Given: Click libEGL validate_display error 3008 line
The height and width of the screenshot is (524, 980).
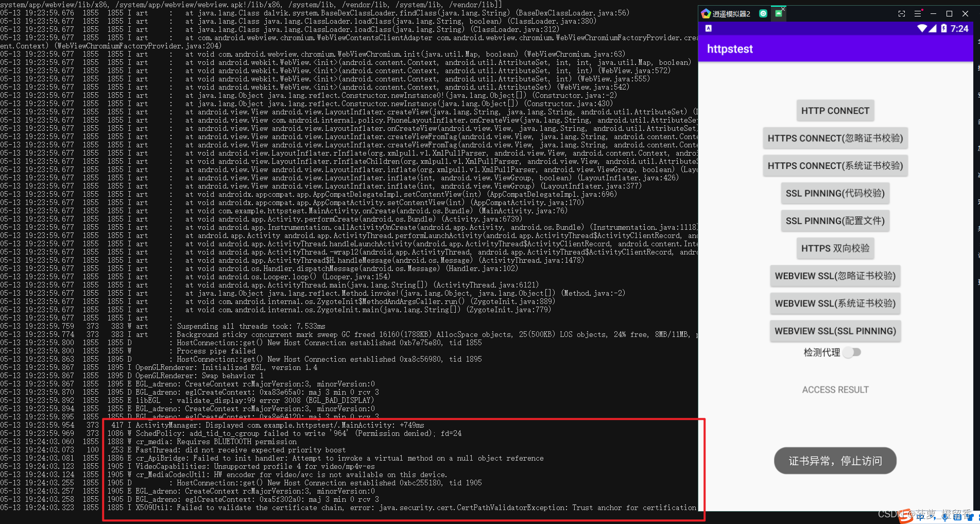Looking at the screenshot, I should tap(187, 400).
